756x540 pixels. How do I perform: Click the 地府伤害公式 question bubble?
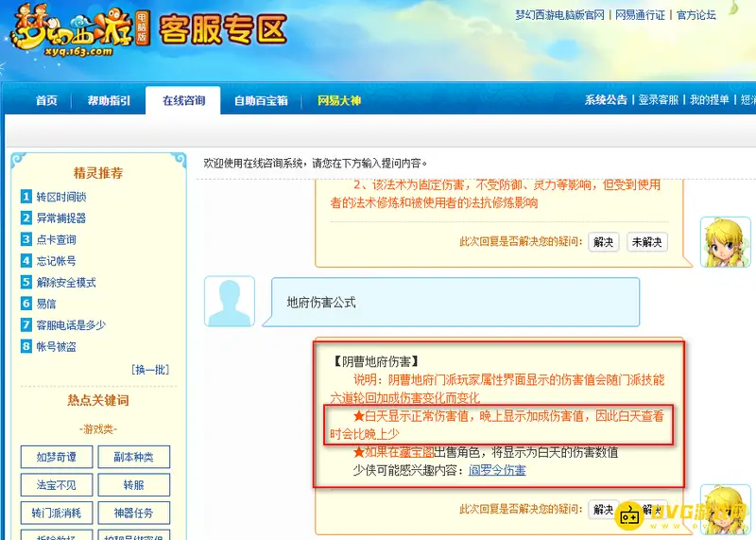point(455,302)
